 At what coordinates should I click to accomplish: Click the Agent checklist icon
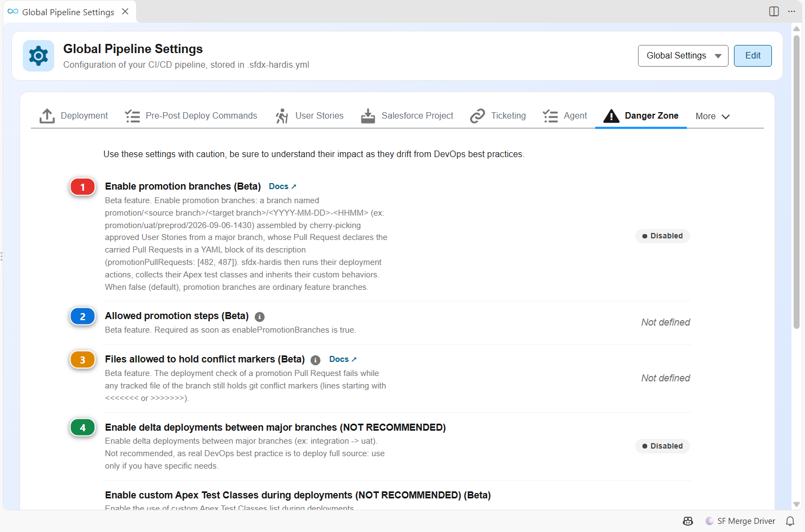tap(550, 116)
